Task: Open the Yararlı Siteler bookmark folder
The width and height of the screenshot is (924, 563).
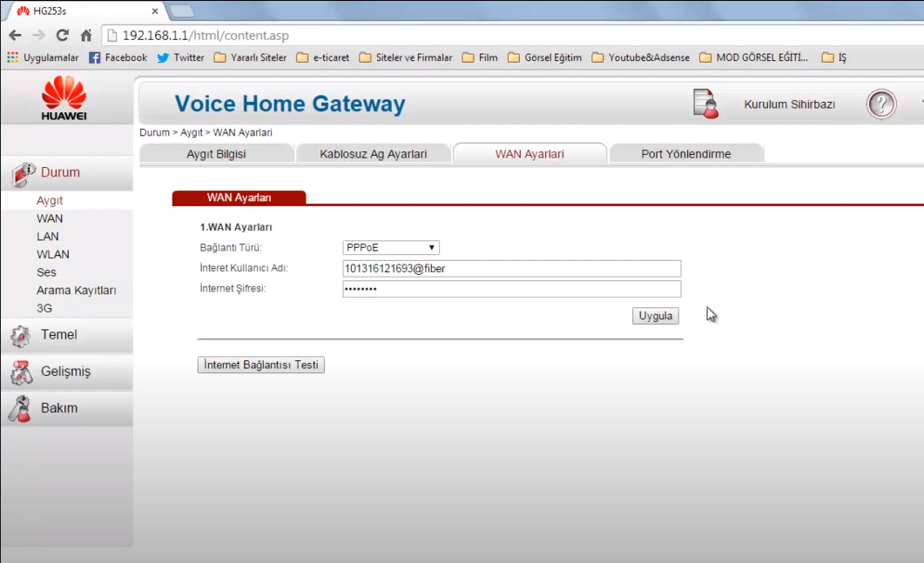Action: coord(250,57)
